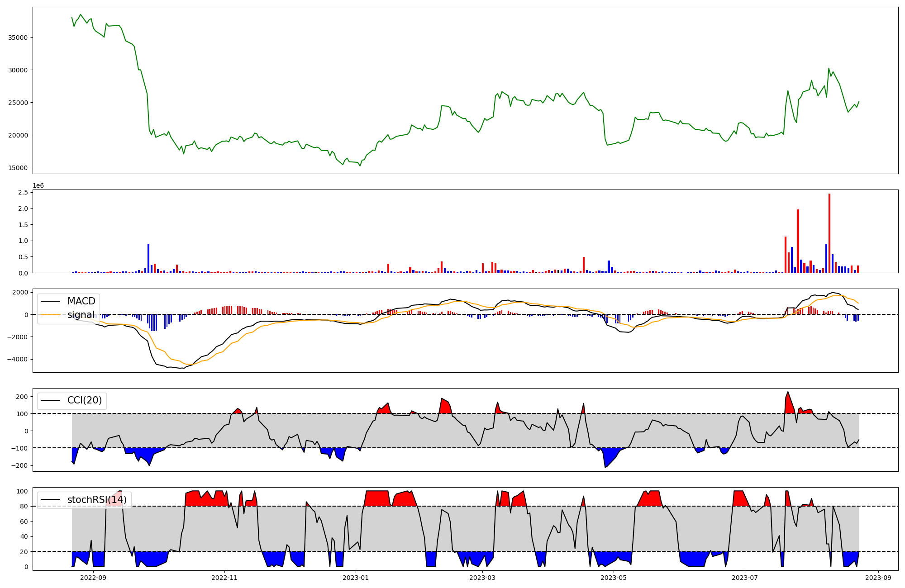This screenshot has width=905, height=588.
Task: Click the tall blue volume bar in September 2022
Action: (x=148, y=259)
